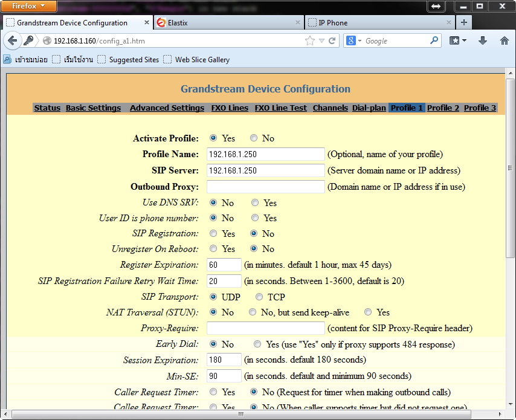This screenshot has width=516, height=420.
Task: Bookmark page with the star icon
Action: pos(310,41)
